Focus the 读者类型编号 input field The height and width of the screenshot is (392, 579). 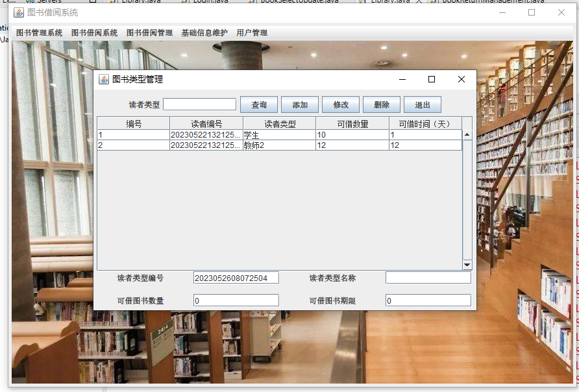click(x=236, y=278)
